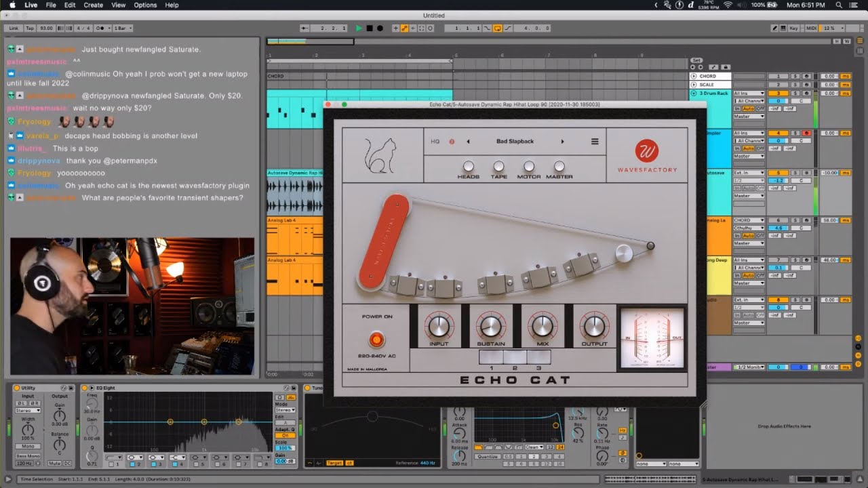
Task: Click the Ableton transport Play button
Action: (359, 28)
